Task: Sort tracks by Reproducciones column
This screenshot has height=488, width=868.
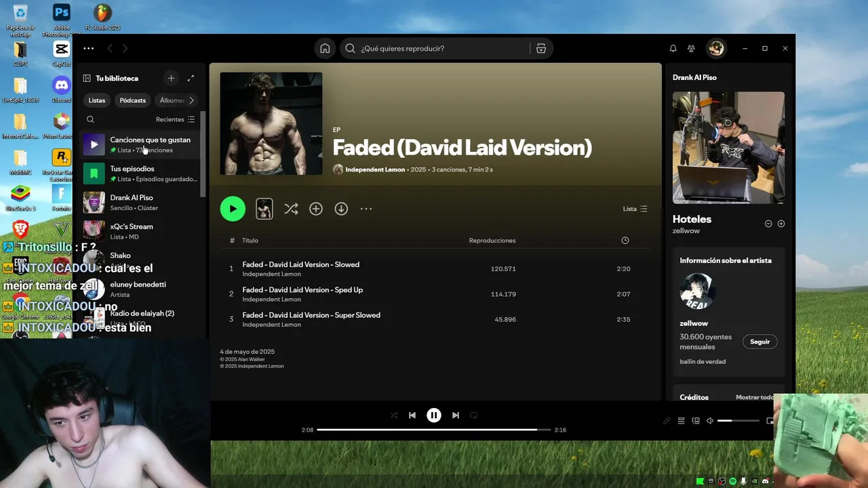Action: (x=492, y=241)
